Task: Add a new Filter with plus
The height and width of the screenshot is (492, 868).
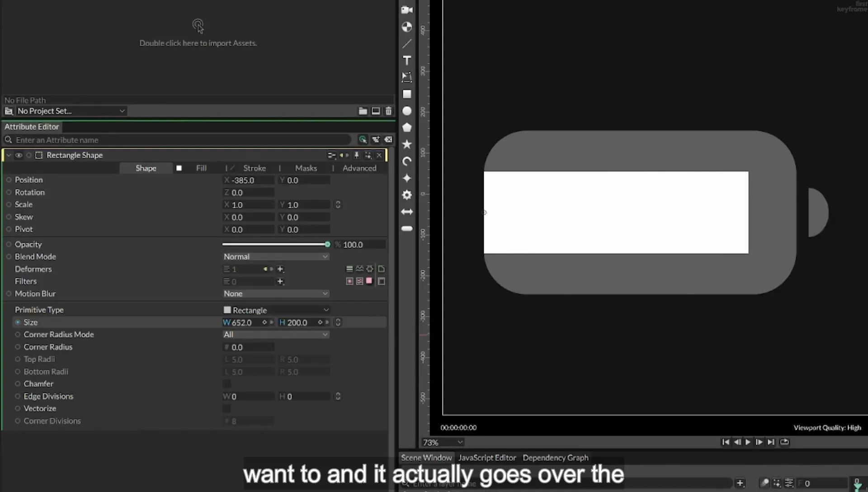Action: tap(280, 281)
